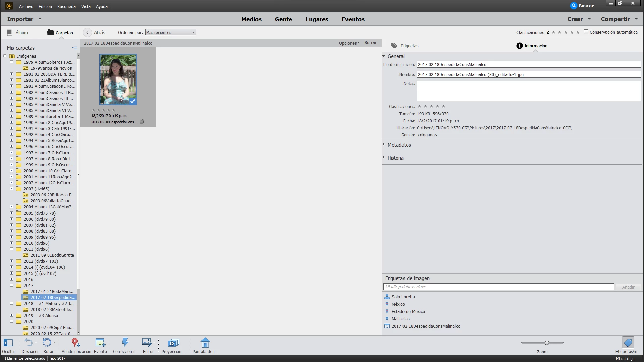Open the Editor tool icon
Screen dimensions: 644x362
[x=147, y=343]
